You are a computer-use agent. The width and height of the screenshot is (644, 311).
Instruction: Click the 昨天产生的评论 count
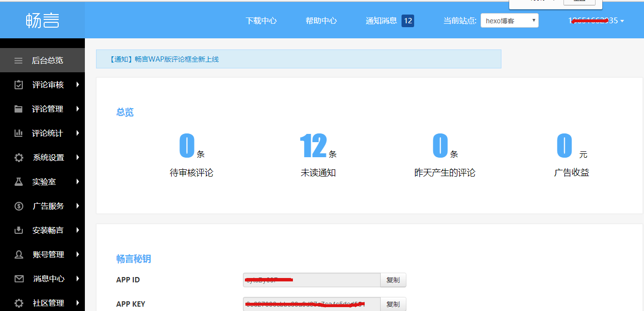pyautogui.click(x=440, y=146)
